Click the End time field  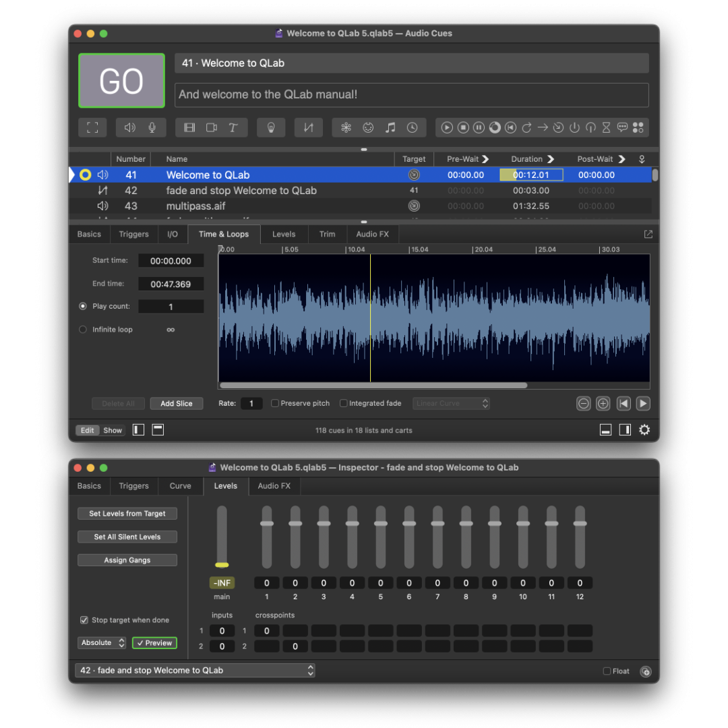click(x=171, y=284)
